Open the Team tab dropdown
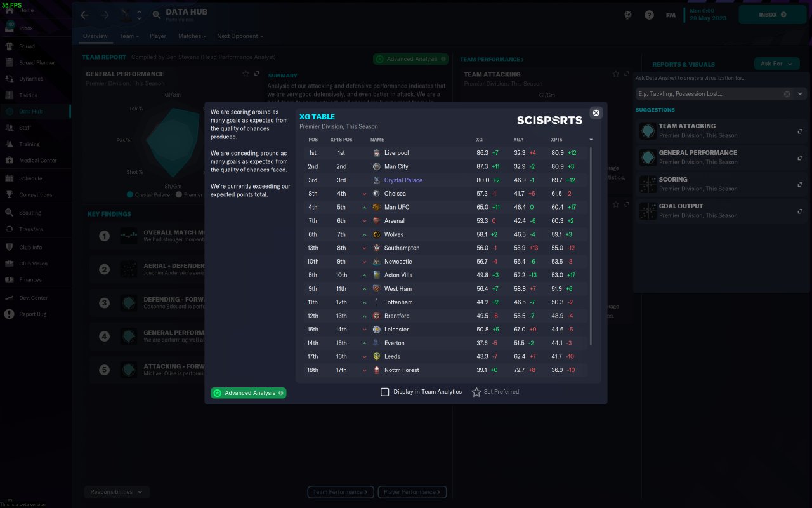The height and width of the screenshot is (508, 812). [x=129, y=36]
